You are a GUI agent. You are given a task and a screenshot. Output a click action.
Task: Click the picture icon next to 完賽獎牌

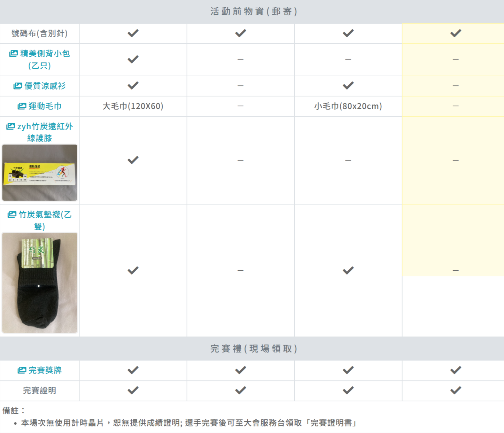click(22, 370)
